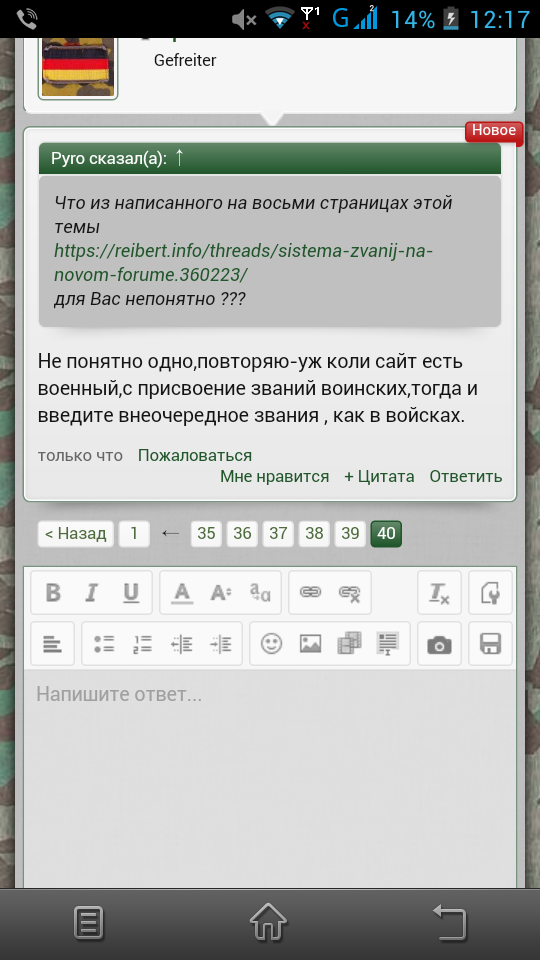Toggle bold text formatting

(53, 592)
